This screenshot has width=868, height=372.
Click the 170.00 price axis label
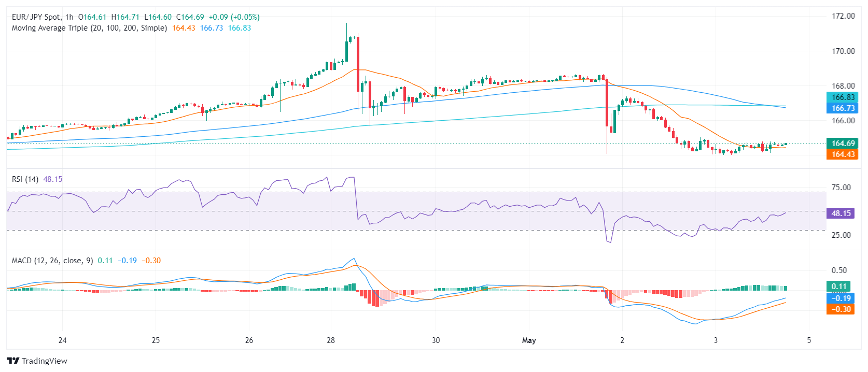coord(843,51)
